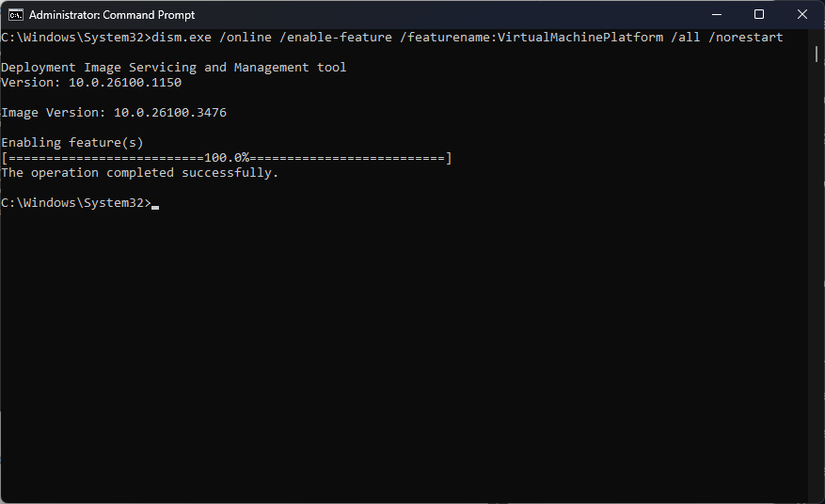Minimize the Command Prompt window
The height and width of the screenshot is (504, 825).
[716, 15]
